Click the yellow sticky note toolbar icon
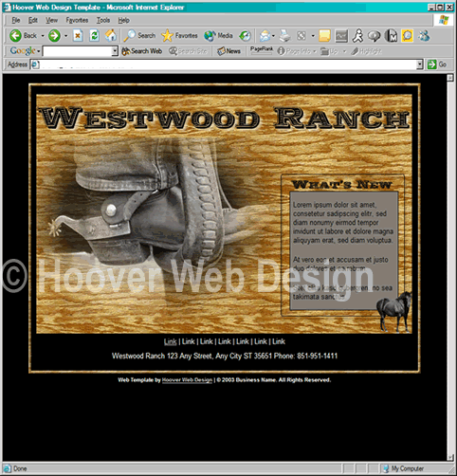 click(324, 36)
